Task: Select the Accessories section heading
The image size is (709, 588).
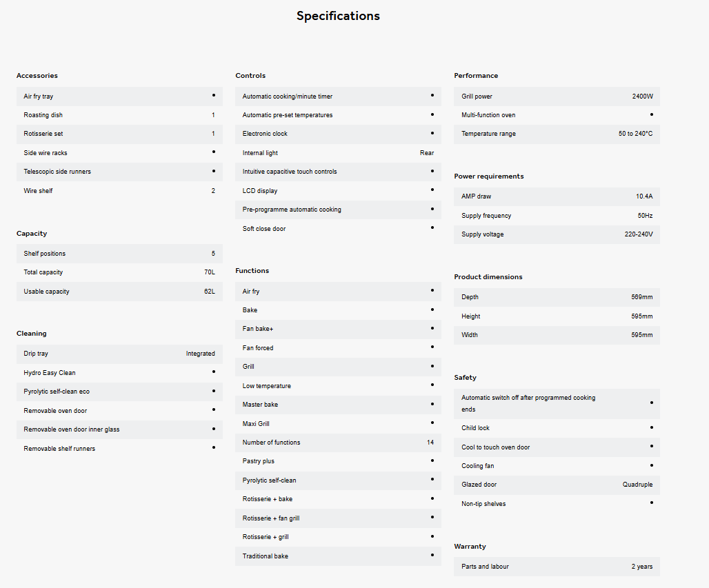Action: 37,76
